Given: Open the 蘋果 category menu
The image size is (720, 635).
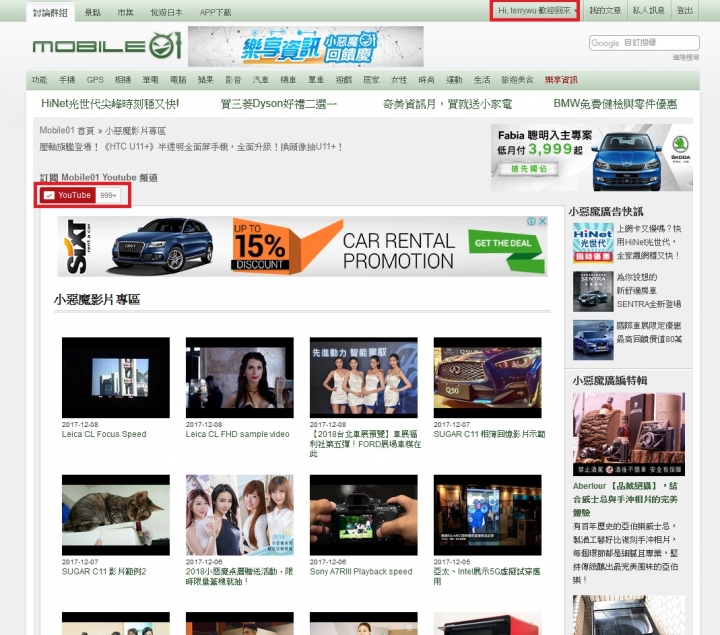Looking at the screenshot, I should pos(206,80).
